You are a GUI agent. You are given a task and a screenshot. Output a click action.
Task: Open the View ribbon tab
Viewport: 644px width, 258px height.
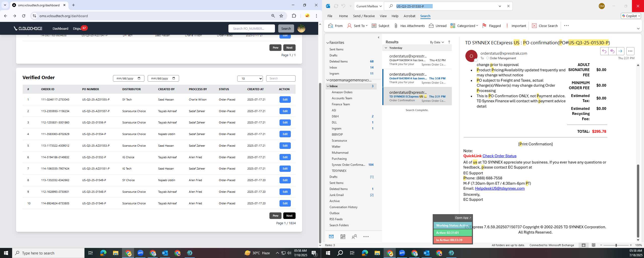[x=383, y=16]
